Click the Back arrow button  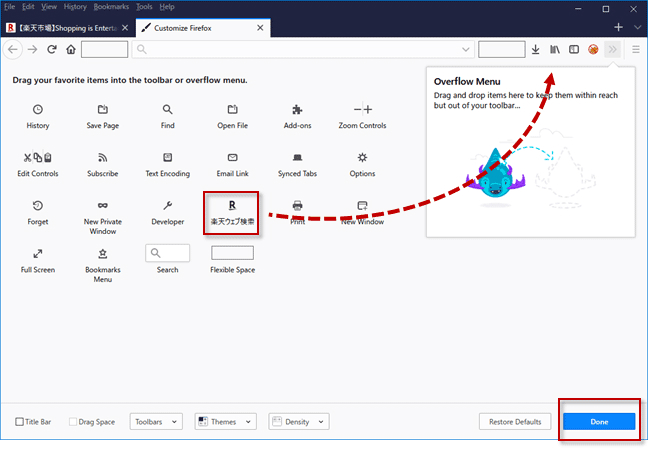coord(13,50)
